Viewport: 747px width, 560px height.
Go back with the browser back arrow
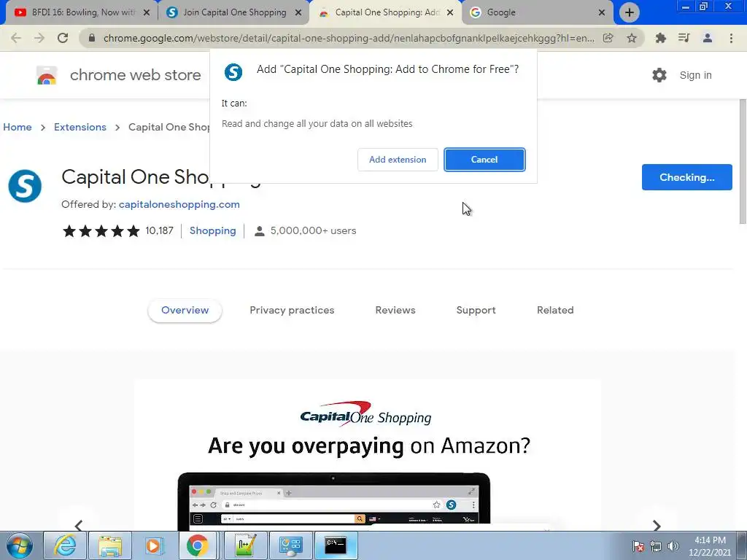(x=16, y=38)
